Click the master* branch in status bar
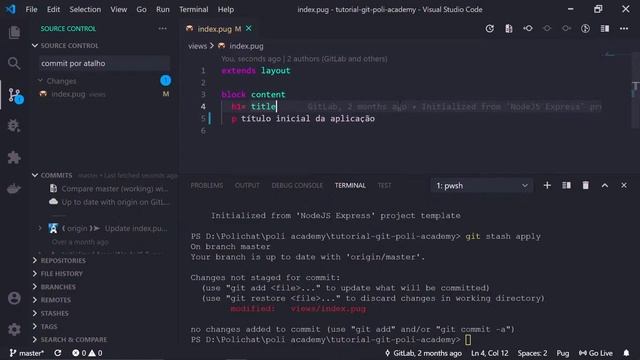Viewport: 640px width, 360px height. point(27,353)
